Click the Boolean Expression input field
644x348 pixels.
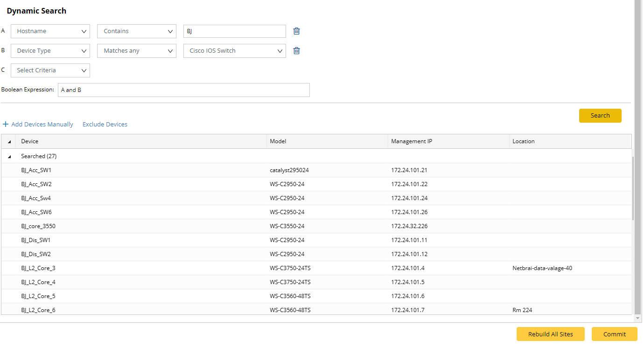click(x=183, y=90)
